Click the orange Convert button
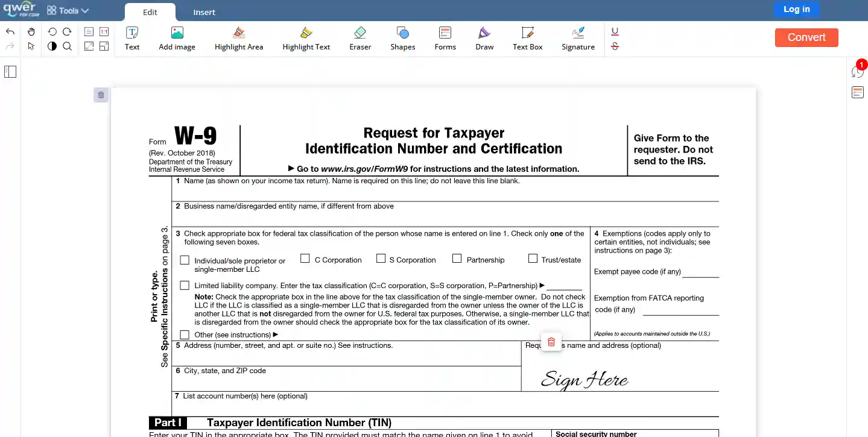The width and height of the screenshot is (868, 437). click(x=806, y=37)
